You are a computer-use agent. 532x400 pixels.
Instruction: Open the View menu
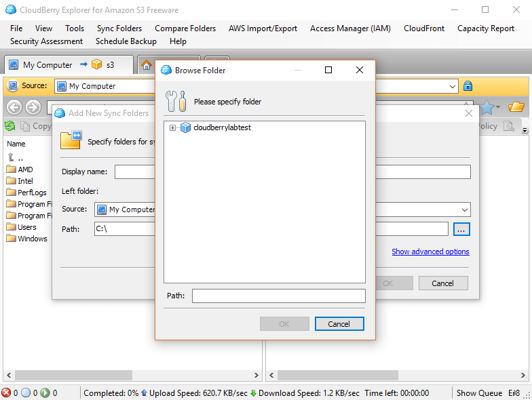click(x=43, y=28)
